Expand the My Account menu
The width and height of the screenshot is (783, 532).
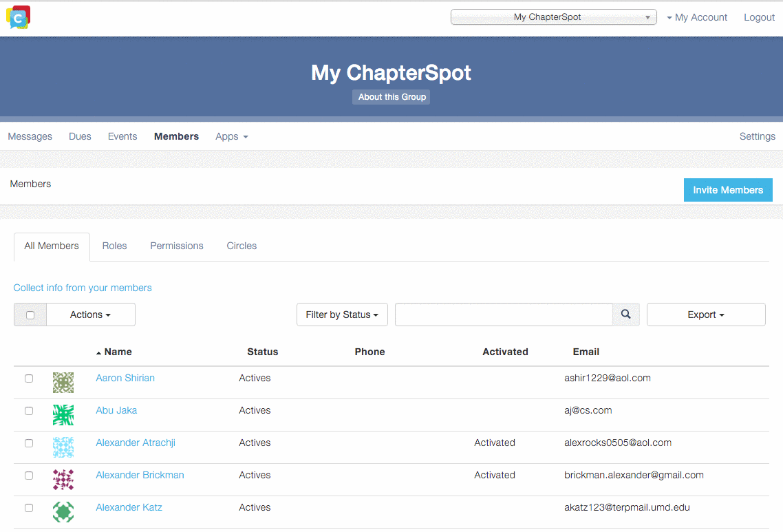pyautogui.click(x=697, y=17)
